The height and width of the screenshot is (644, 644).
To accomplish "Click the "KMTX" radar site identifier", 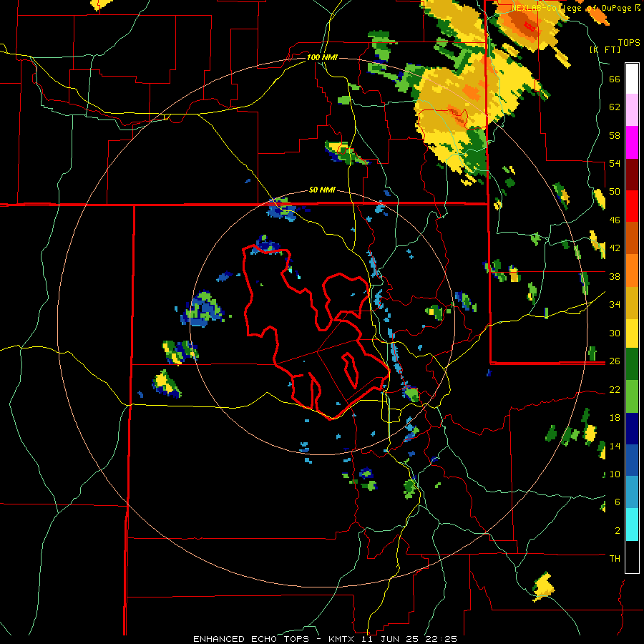I will [343, 639].
